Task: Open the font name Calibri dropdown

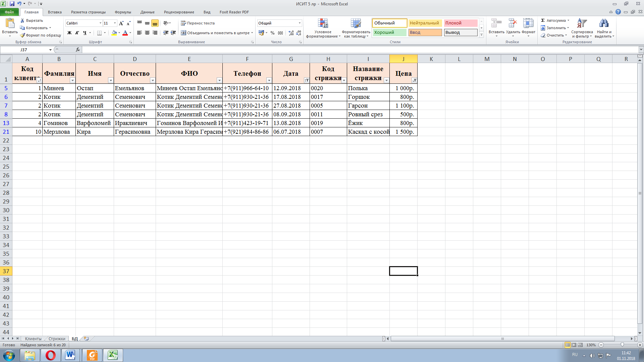Action: [x=100, y=23]
